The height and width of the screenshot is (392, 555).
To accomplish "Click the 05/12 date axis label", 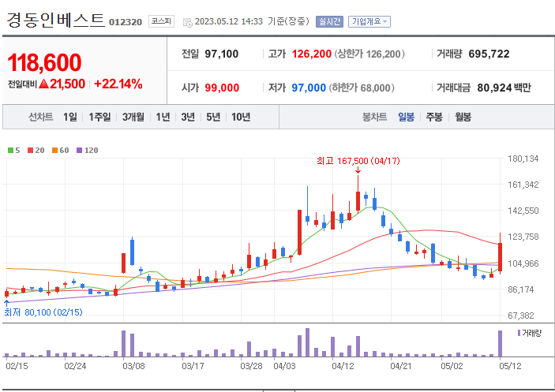I will [x=510, y=366].
